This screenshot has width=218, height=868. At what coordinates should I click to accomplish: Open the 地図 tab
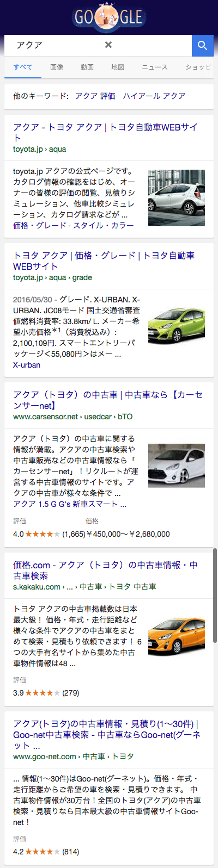tap(118, 67)
